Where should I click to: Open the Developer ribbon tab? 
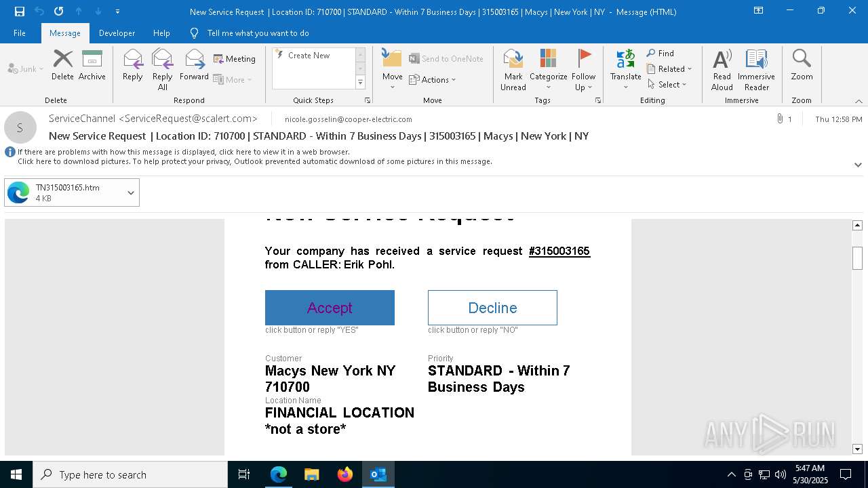pyautogui.click(x=117, y=33)
